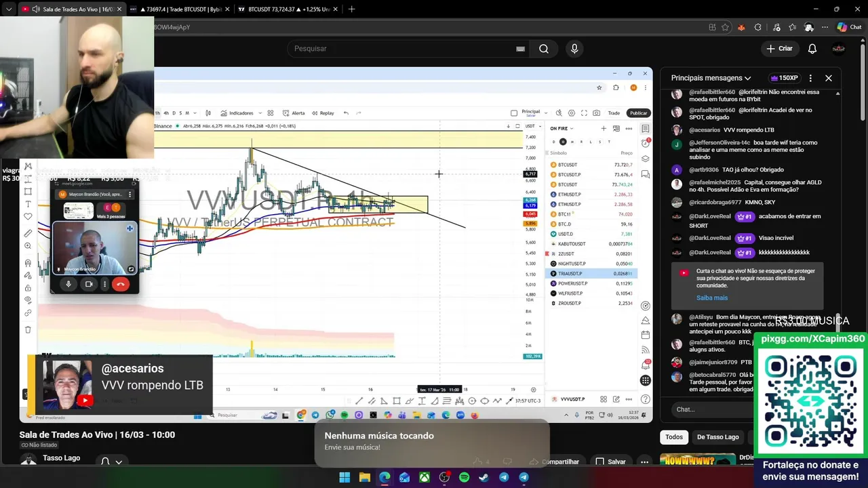
Task: Add symbol to watchlist with plus icon
Action: pyautogui.click(x=604, y=128)
